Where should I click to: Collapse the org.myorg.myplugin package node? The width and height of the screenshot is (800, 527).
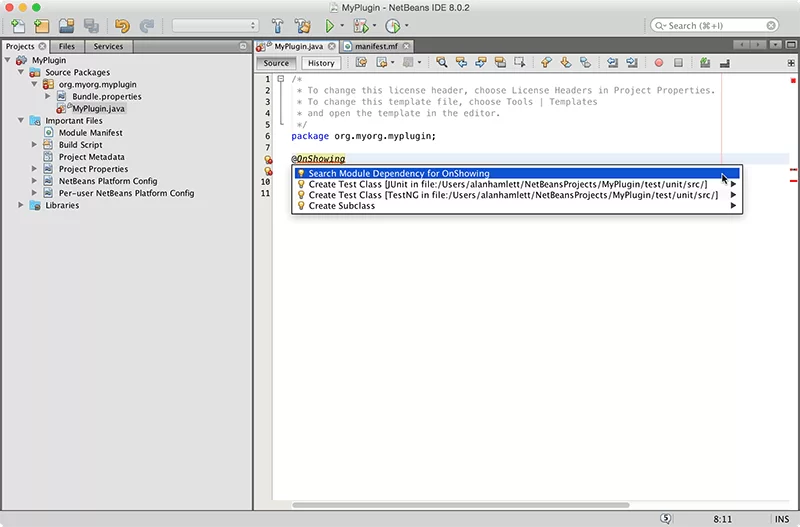pos(34,84)
